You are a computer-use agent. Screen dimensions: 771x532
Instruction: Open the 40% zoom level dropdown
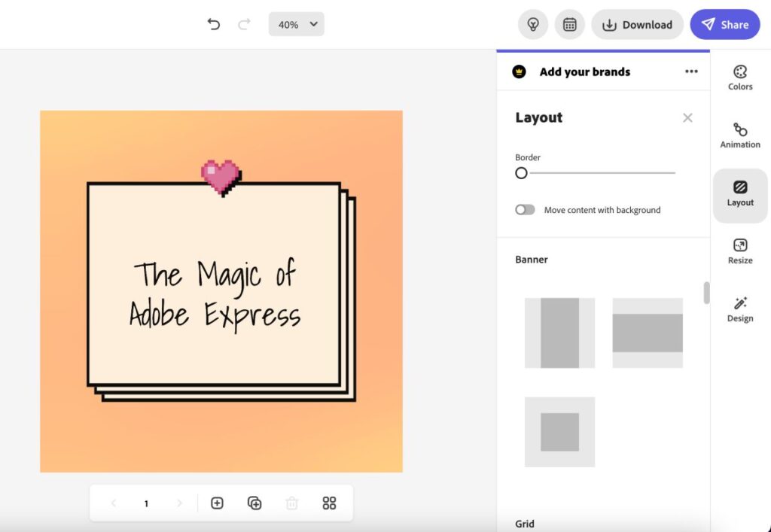point(296,23)
